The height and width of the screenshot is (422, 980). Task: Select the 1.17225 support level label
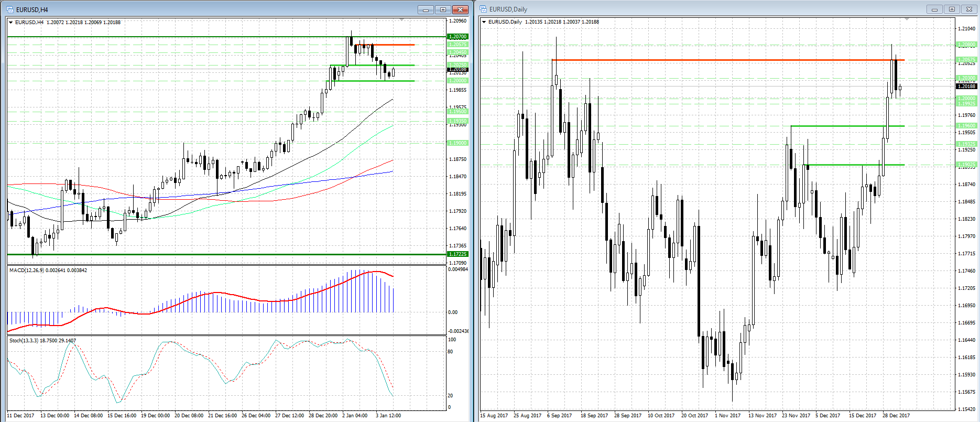(458, 254)
